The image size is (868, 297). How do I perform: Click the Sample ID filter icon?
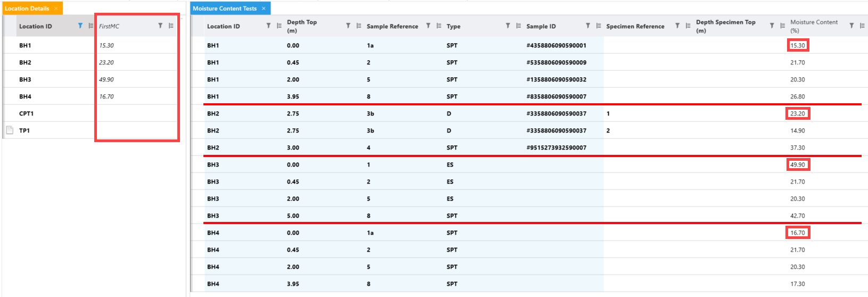(x=588, y=26)
